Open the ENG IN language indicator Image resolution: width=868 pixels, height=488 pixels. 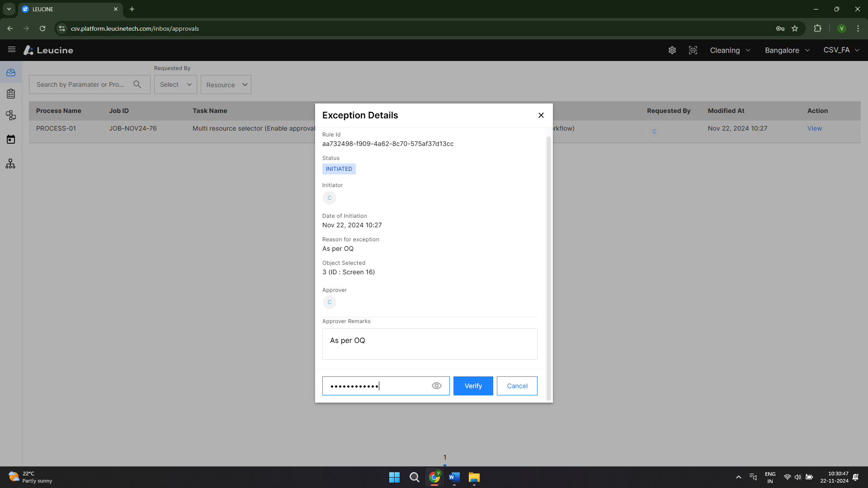(x=770, y=477)
